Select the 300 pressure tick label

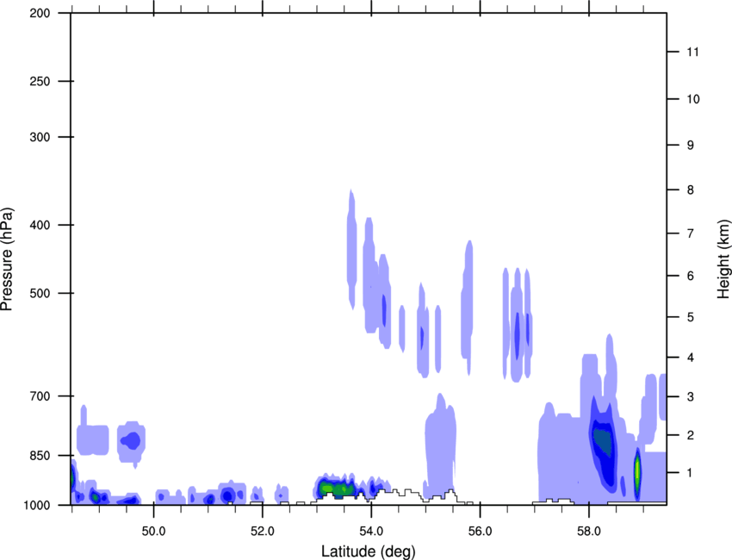[x=40, y=137]
